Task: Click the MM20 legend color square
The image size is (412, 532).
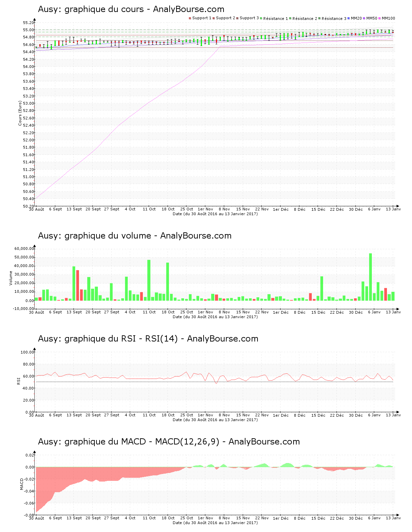Action: pyautogui.click(x=349, y=18)
